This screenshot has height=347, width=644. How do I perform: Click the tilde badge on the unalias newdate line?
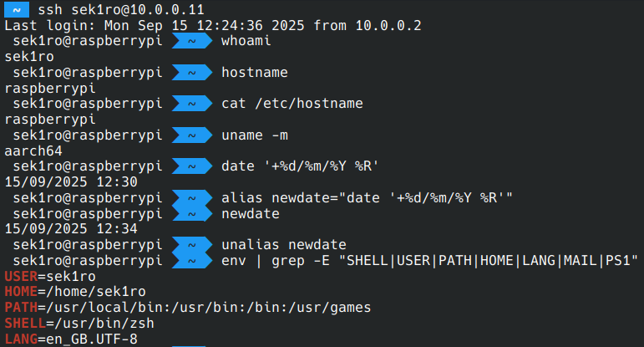pos(191,244)
